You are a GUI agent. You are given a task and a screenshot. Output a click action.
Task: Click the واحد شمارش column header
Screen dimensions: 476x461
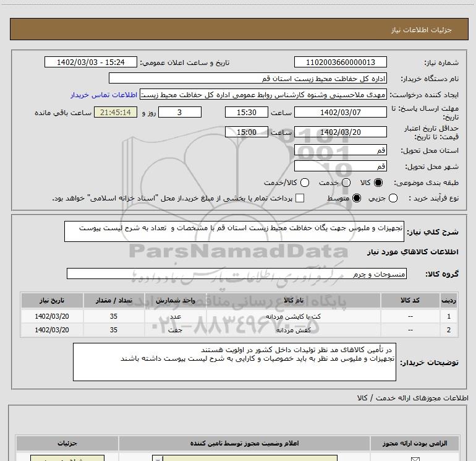click(176, 300)
